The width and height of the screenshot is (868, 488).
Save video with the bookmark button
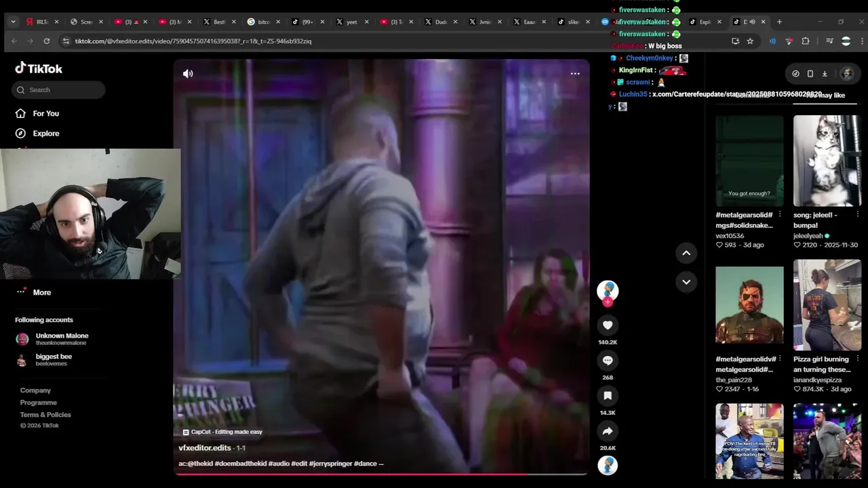pyautogui.click(x=608, y=396)
